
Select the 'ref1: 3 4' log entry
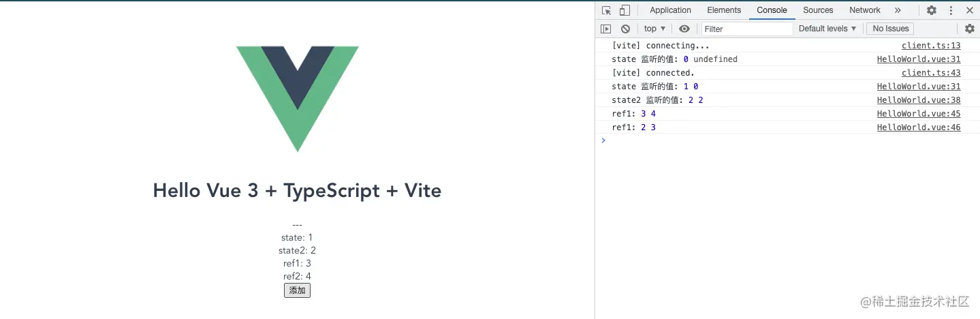click(x=634, y=114)
